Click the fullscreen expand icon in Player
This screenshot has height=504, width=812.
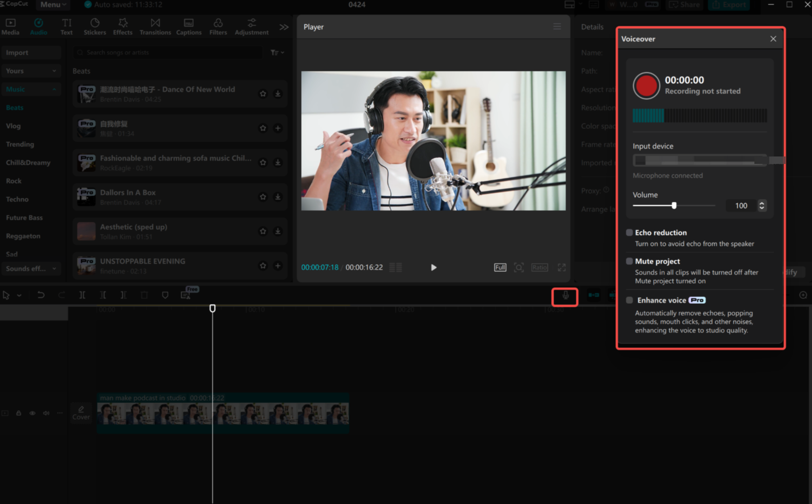point(562,268)
